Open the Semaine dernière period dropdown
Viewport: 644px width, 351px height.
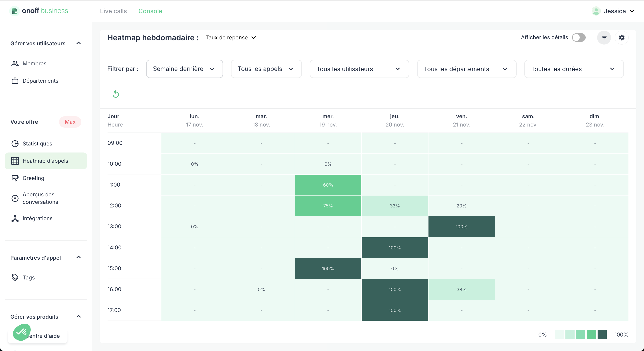pos(184,69)
